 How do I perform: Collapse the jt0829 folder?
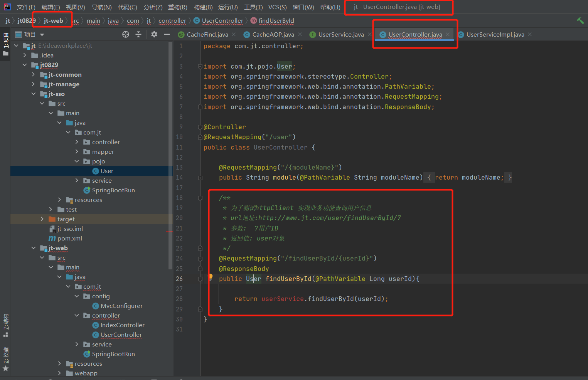[25, 65]
